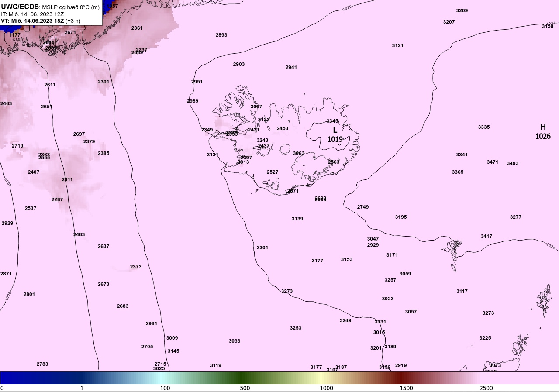Click the height value 2651

[47, 107]
